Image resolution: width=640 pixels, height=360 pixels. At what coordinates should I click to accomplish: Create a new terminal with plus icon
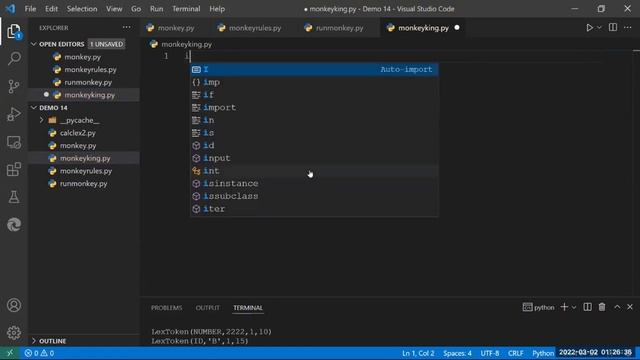[564, 307]
